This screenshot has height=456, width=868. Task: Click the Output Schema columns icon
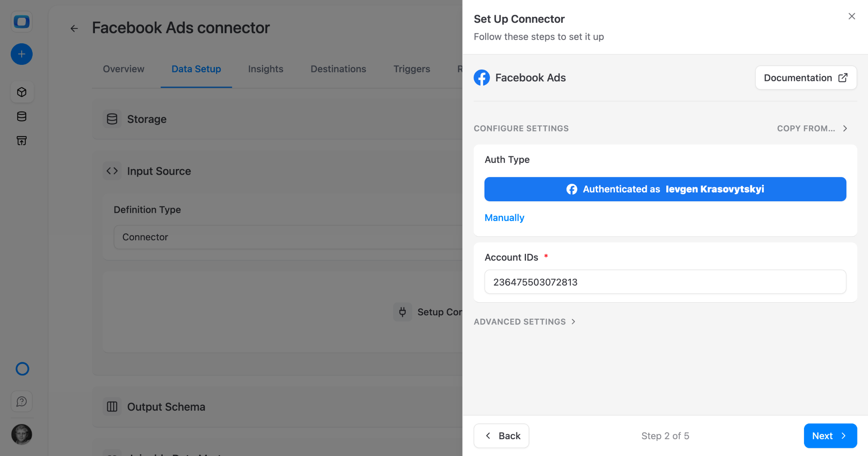coord(112,407)
